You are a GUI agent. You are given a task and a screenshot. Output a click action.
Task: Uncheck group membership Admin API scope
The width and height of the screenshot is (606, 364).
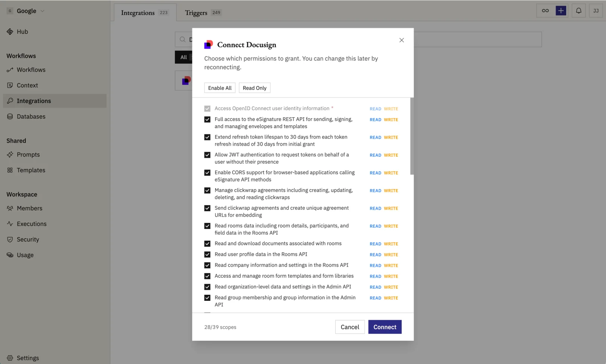[207, 298]
